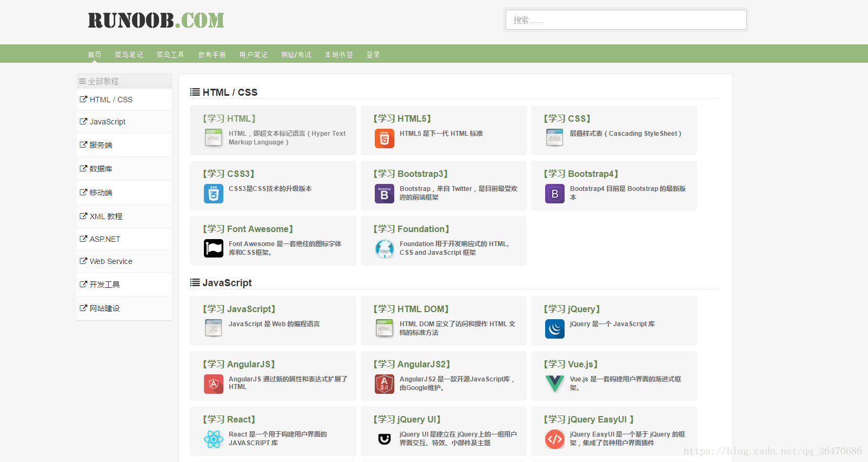Select XML 教程 in the sidebar
The width and height of the screenshot is (868, 462).
coord(124,216)
